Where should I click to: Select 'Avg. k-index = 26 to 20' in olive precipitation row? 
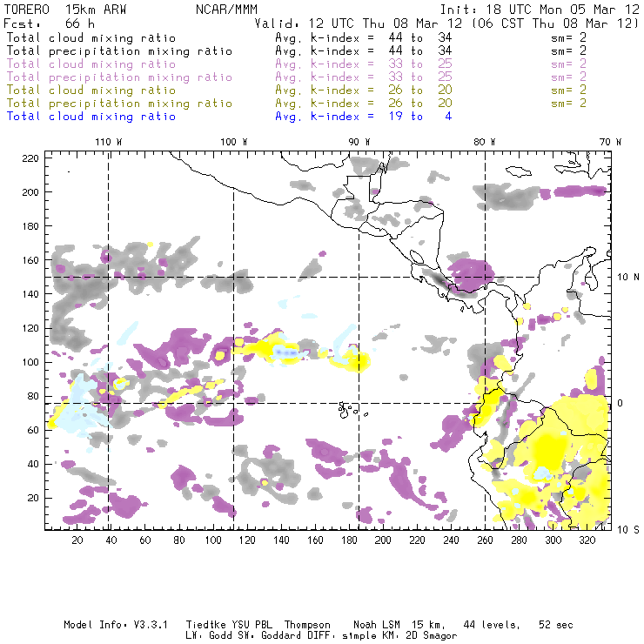[x=364, y=103]
